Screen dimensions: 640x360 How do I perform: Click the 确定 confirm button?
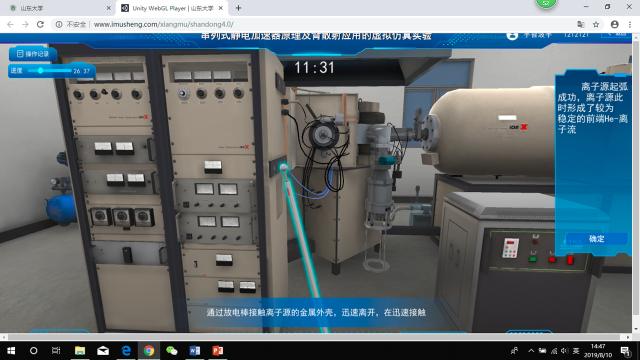[x=596, y=238]
